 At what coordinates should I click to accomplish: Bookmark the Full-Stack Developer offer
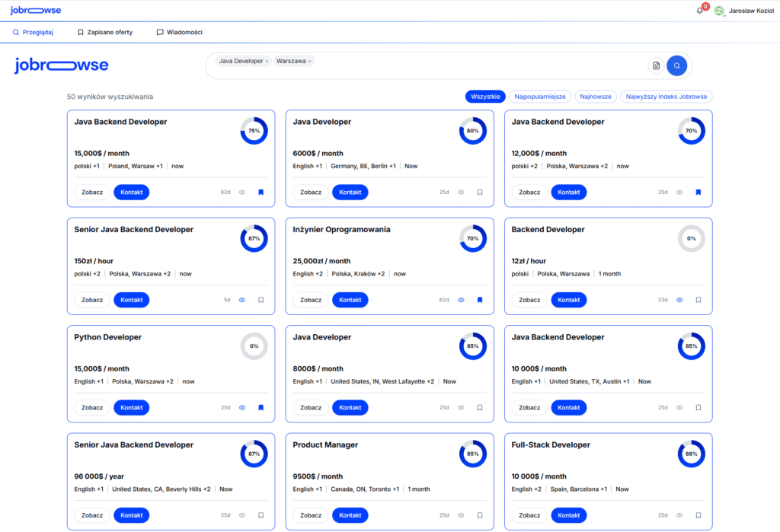point(698,515)
